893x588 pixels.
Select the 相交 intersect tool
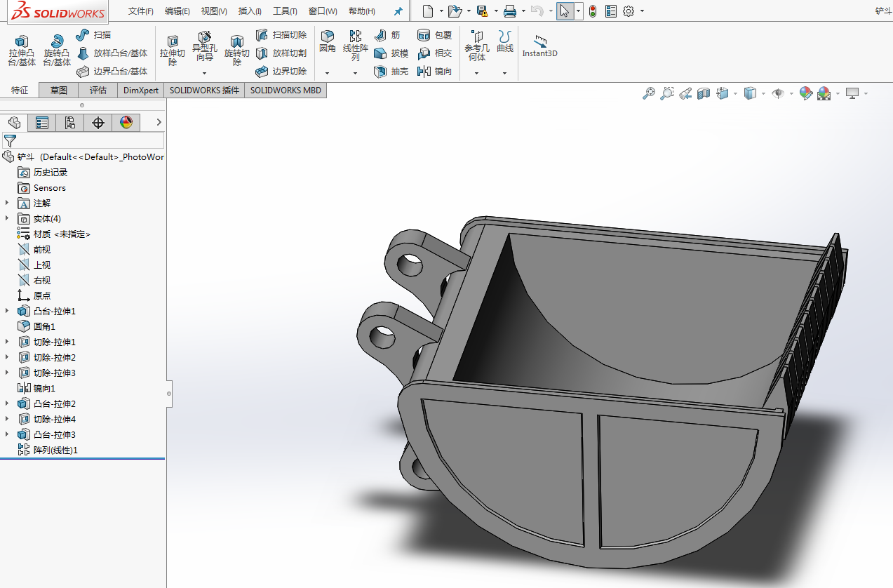pos(434,53)
